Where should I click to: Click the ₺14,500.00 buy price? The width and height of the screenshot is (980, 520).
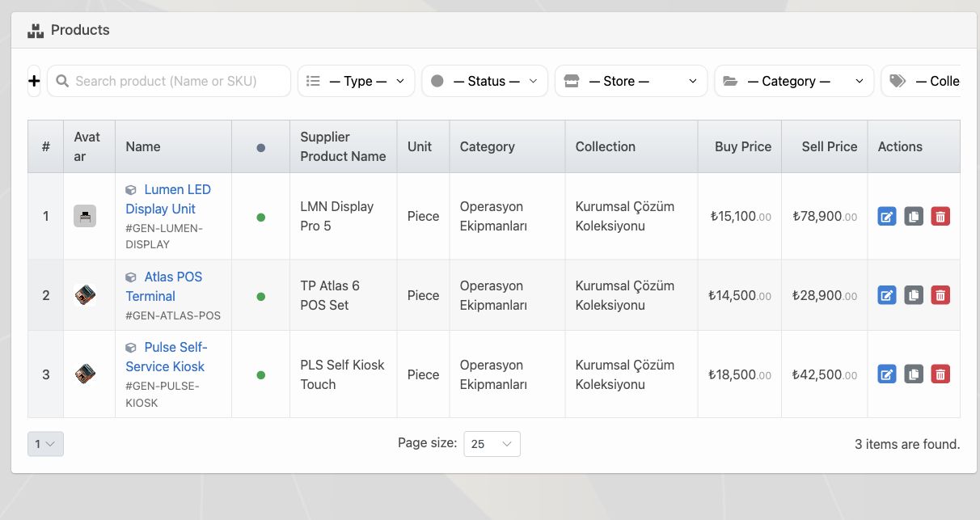coord(739,295)
